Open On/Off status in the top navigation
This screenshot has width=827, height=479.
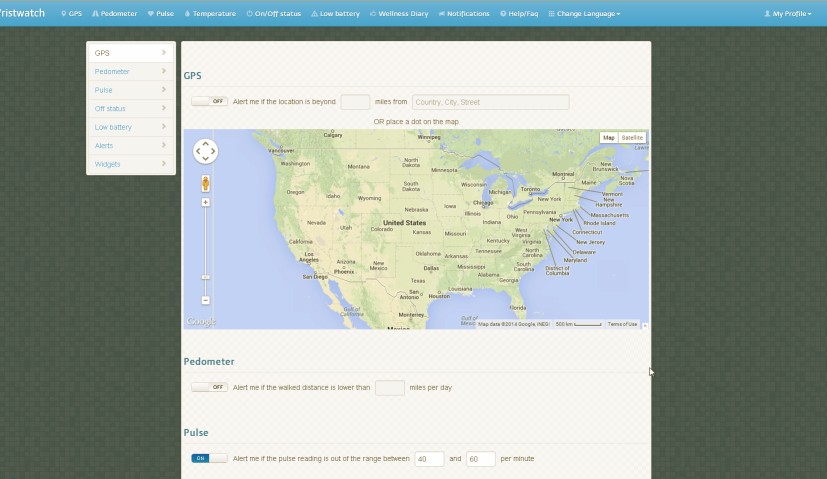(274, 14)
